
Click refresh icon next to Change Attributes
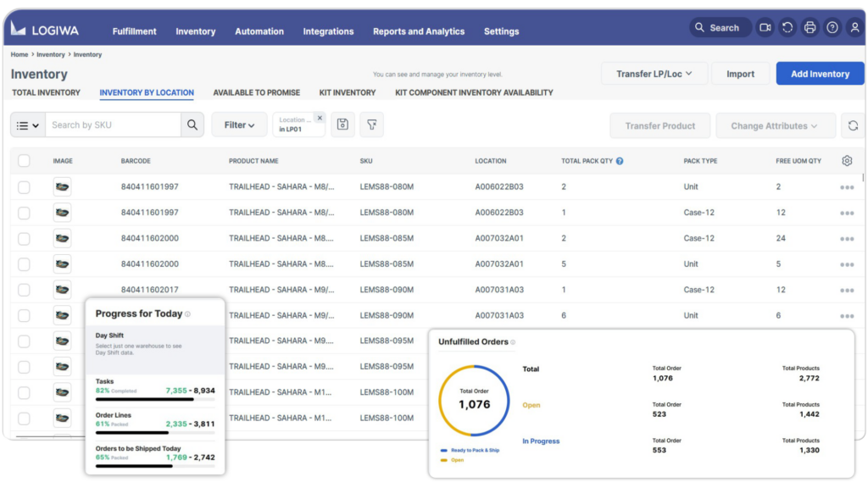[x=853, y=125]
